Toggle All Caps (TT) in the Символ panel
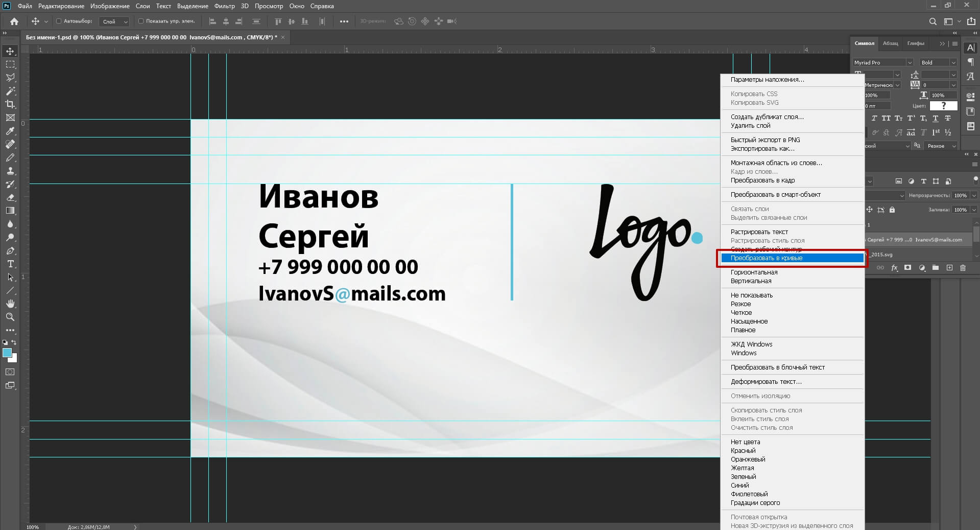 [x=886, y=118]
